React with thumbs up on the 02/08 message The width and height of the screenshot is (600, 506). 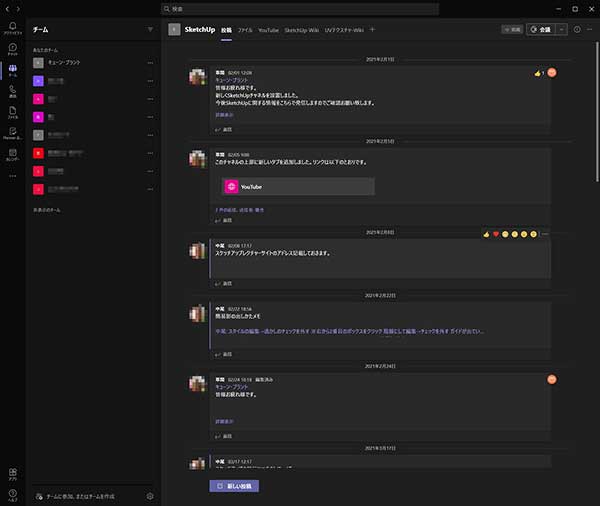coord(486,234)
